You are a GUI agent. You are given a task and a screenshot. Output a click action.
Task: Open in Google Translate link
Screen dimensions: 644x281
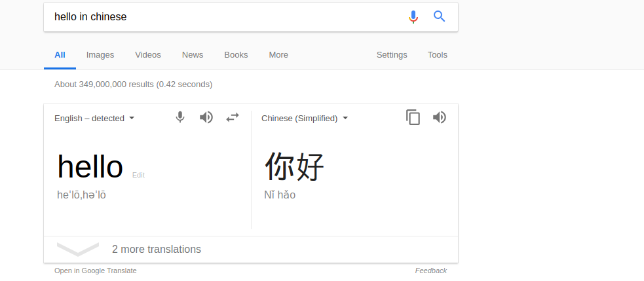click(x=95, y=271)
